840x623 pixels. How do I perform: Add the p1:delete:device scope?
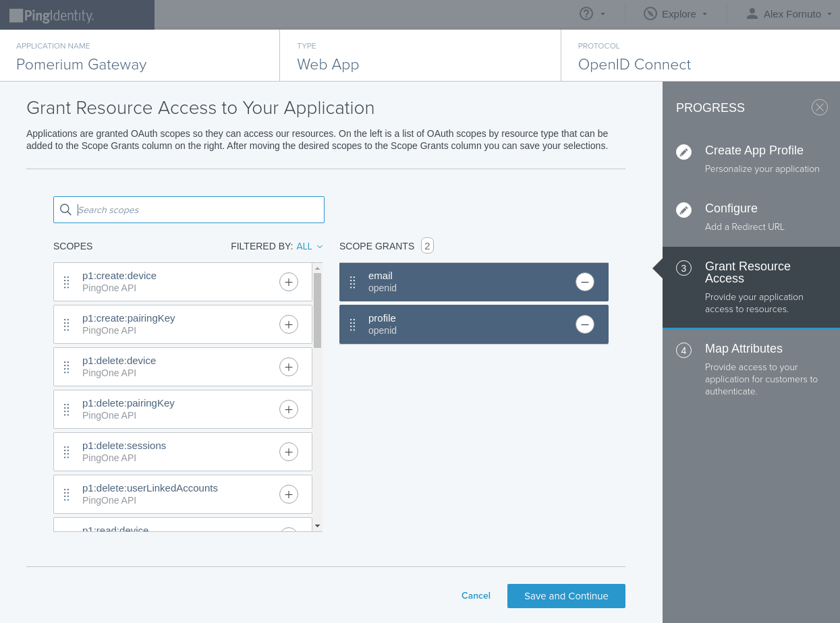click(x=289, y=367)
